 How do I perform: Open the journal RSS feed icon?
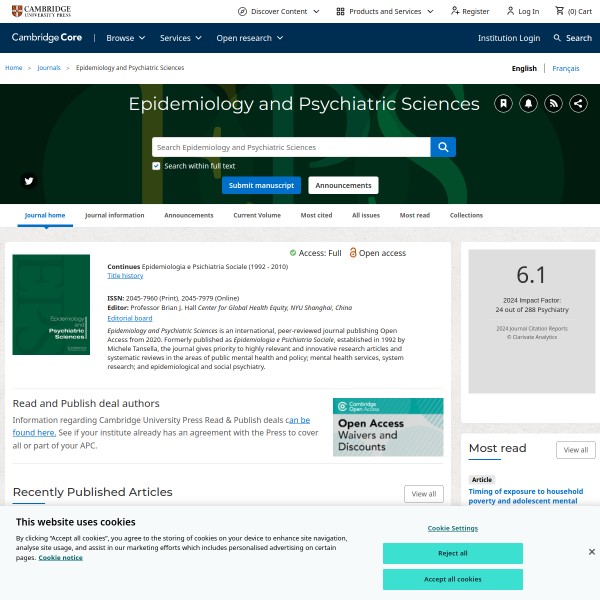pyautogui.click(x=554, y=104)
